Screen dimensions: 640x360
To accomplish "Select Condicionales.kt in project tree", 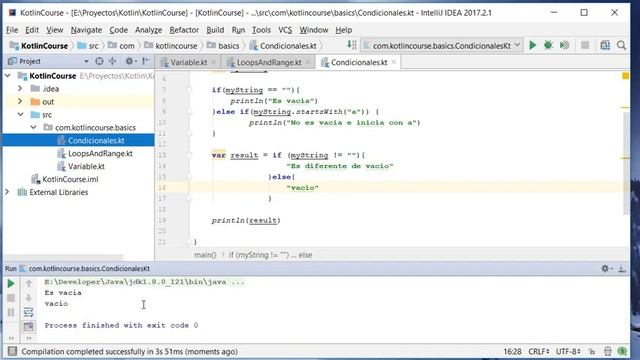I will click(96, 140).
